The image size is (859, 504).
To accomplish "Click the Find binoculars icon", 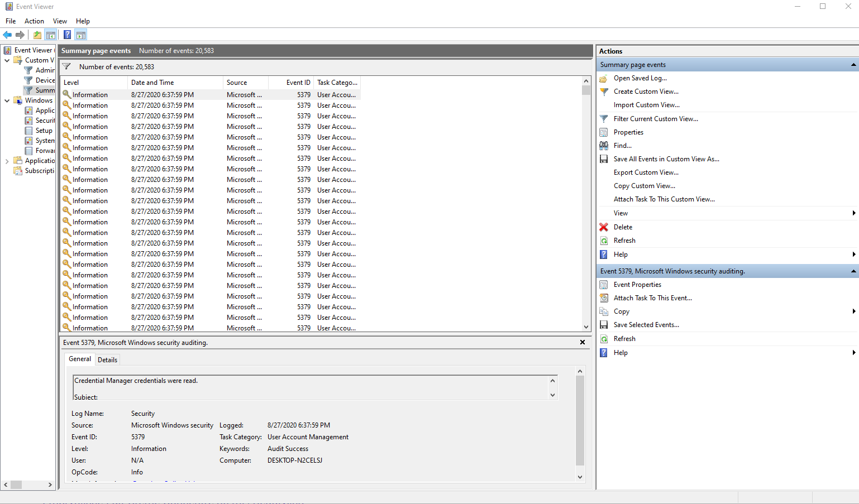I will (x=604, y=146).
